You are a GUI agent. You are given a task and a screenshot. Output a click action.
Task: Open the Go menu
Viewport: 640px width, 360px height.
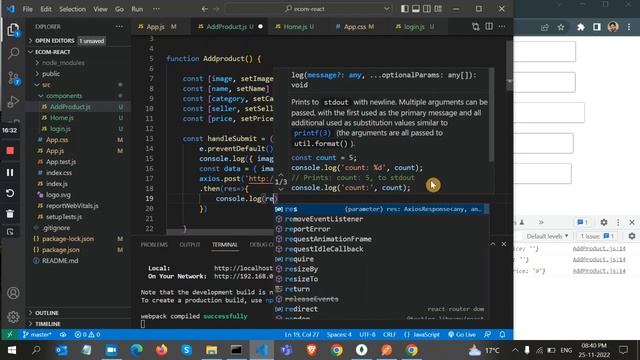[x=119, y=9]
